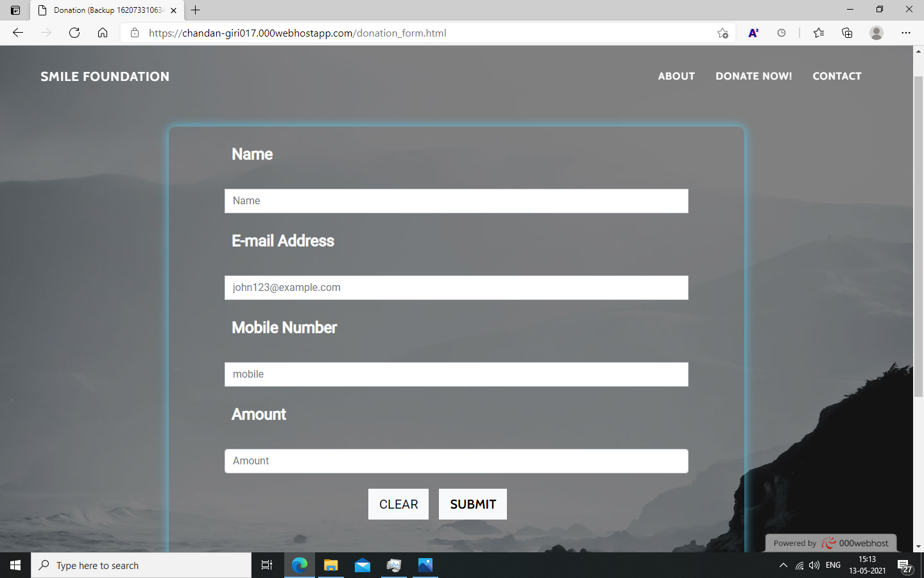Image resolution: width=924 pixels, height=578 pixels.
Task: Add this page to favorites
Action: (x=723, y=33)
